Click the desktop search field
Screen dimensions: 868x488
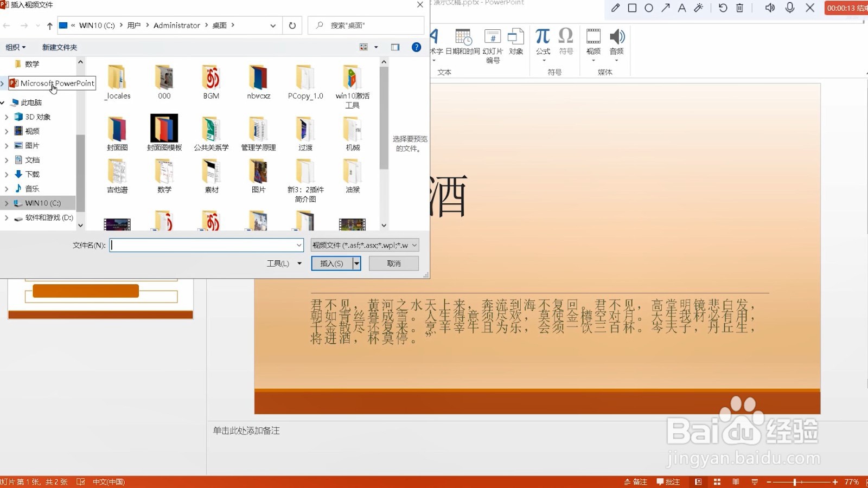(366, 25)
